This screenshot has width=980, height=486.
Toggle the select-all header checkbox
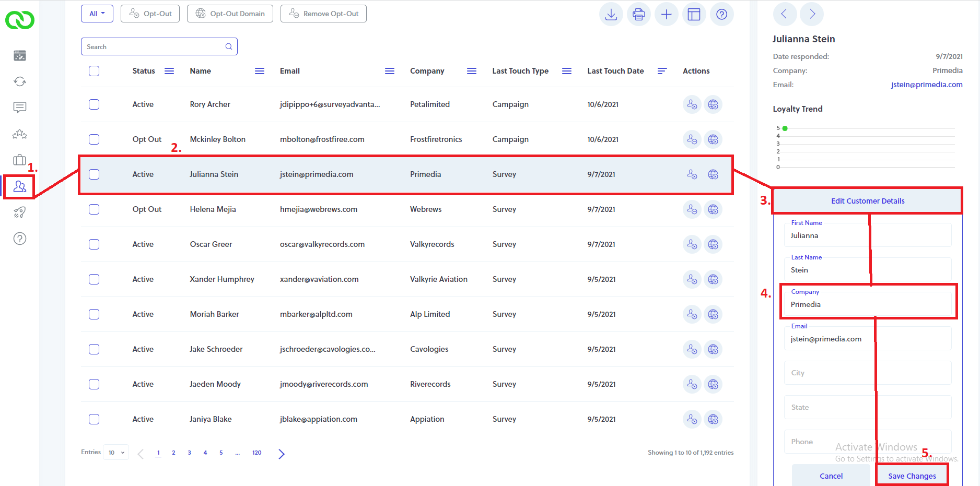point(94,71)
